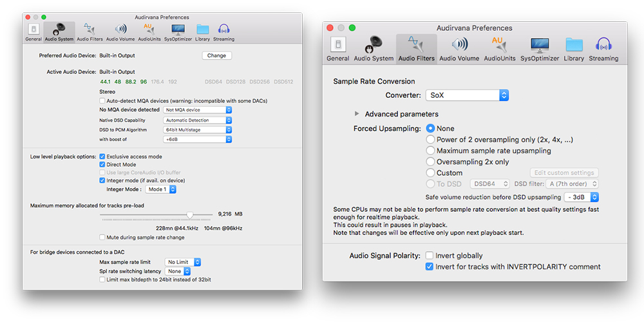Click AudioUnits AU icon in right window

tap(498, 44)
